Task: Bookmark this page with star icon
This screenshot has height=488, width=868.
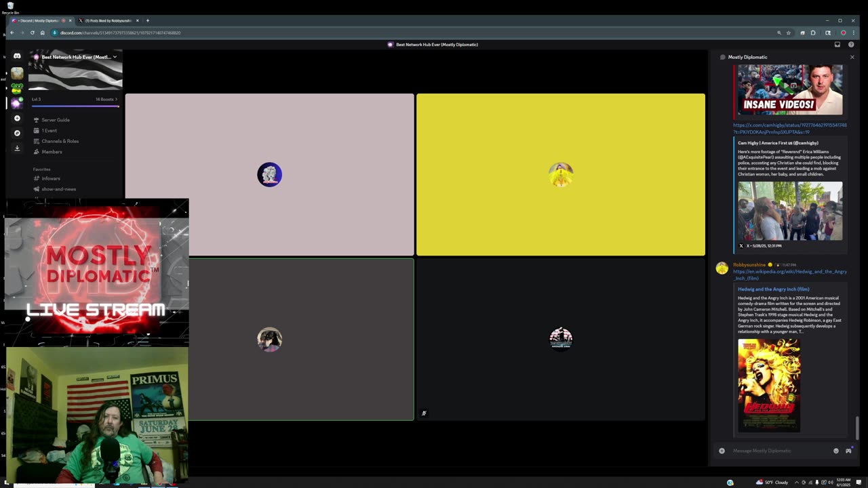Action: (x=788, y=33)
